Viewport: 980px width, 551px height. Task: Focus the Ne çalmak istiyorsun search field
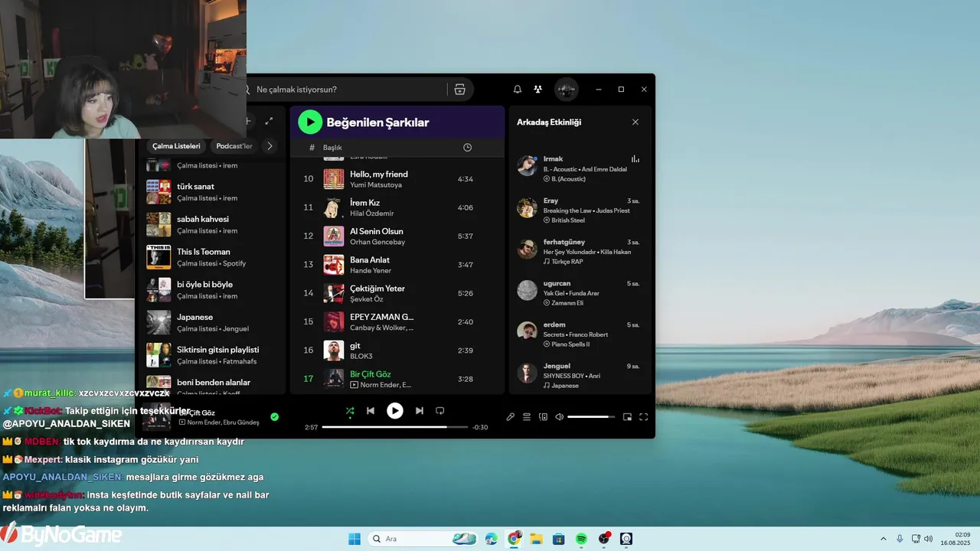(348, 90)
